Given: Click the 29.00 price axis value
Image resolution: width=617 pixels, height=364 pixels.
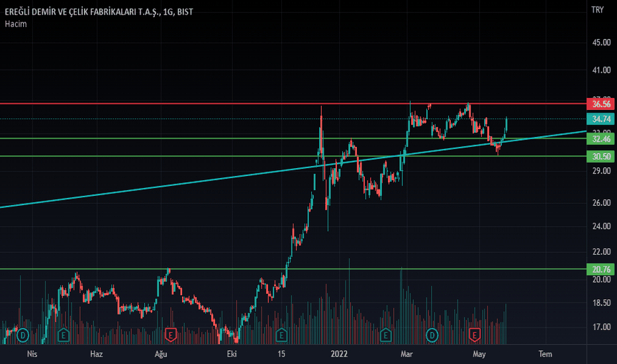Looking at the screenshot, I should (601, 171).
